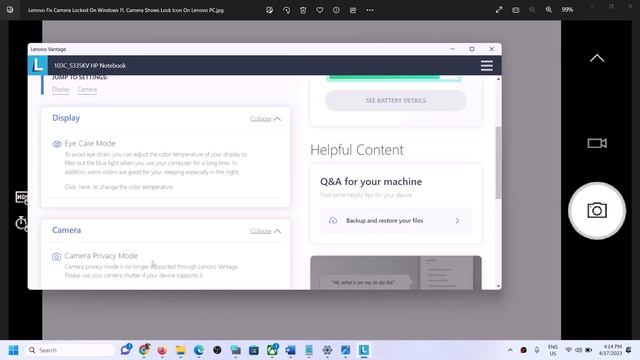The height and width of the screenshot is (360, 640).
Task: Enter fullscreen with the diagonal arrows icon
Action: click(x=499, y=10)
